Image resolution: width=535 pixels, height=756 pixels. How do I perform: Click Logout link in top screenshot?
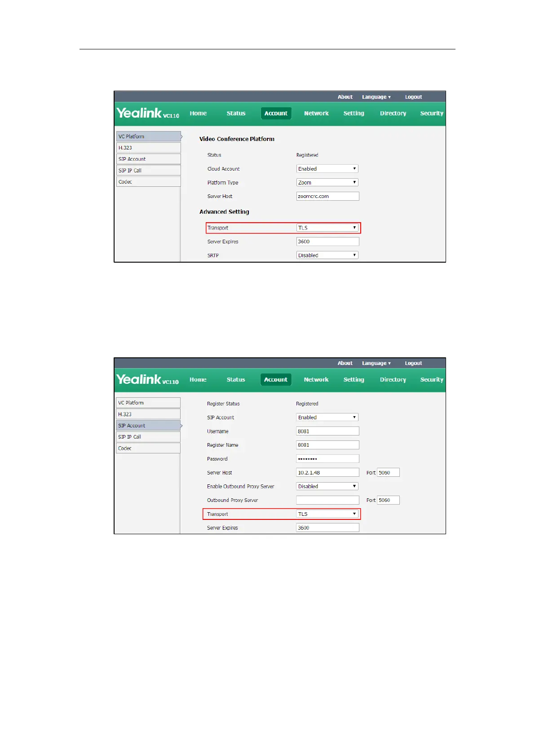[x=413, y=97]
